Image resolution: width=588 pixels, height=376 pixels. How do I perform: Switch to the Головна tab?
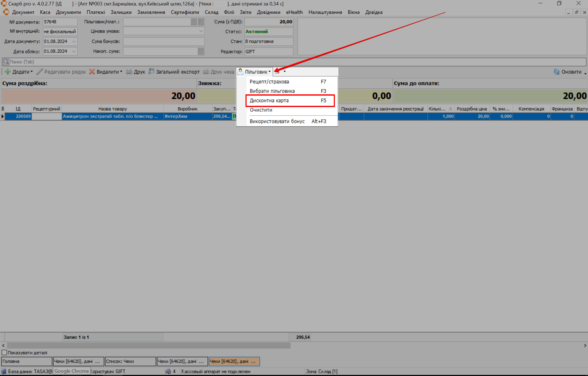(26, 361)
